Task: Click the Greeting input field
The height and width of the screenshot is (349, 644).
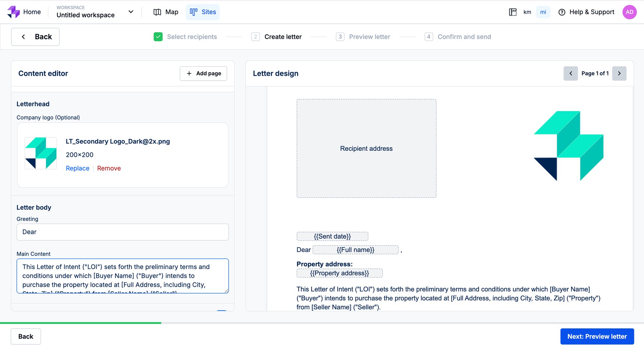Action: (x=122, y=232)
